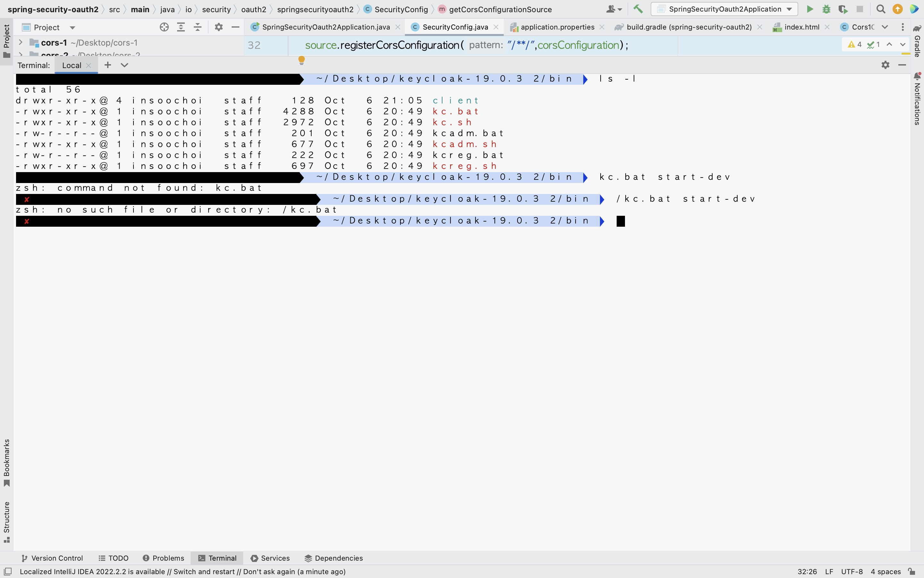
Task: Open the Project panel gear options
Action: point(218,27)
